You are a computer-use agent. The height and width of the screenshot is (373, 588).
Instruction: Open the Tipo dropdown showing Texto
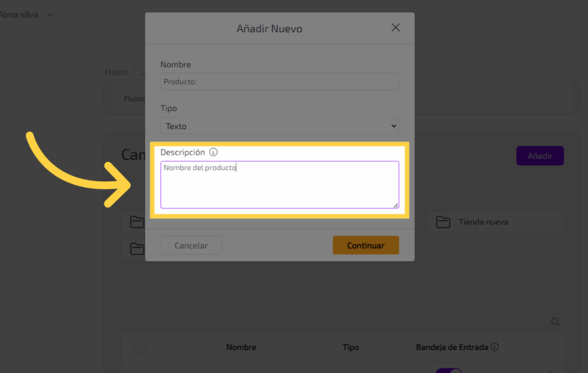(x=280, y=126)
